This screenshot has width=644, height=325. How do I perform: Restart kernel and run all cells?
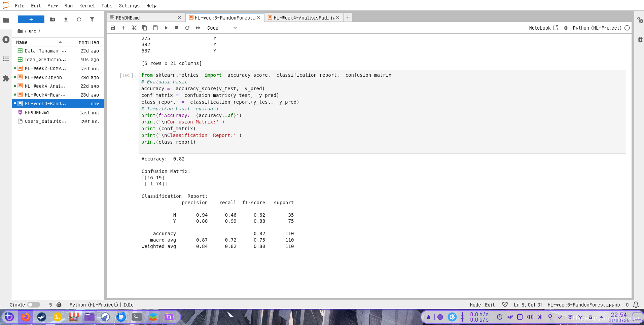[x=198, y=28]
